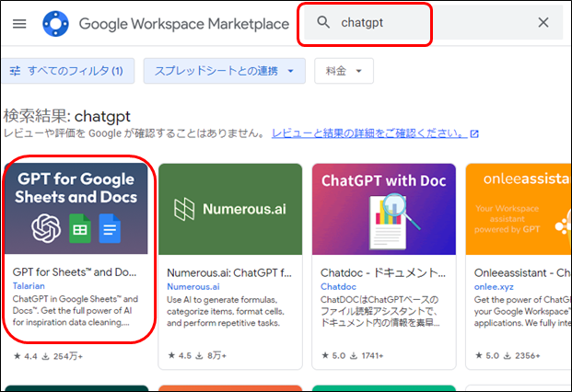572x392 pixels.
Task: Open Numerous.ai: ChatGPT f... title
Action: tap(229, 273)
